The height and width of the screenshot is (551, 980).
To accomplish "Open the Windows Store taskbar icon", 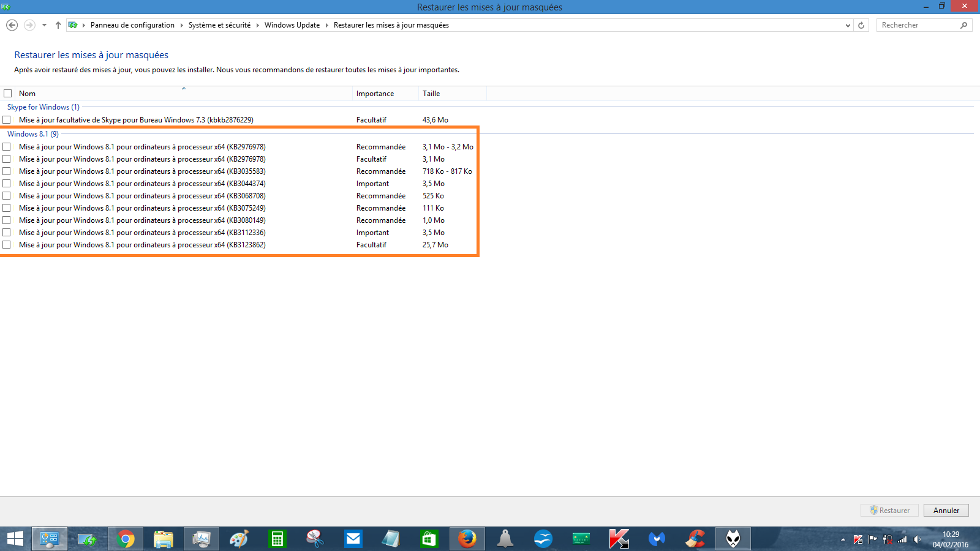I will coord(429,539).
